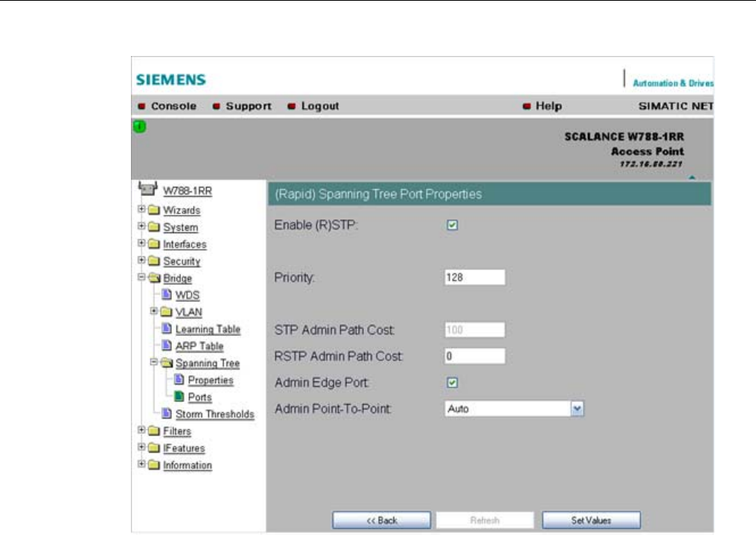Expand the System tree node
The width and height of the screenshot is (756, 535).
point(142,226)
